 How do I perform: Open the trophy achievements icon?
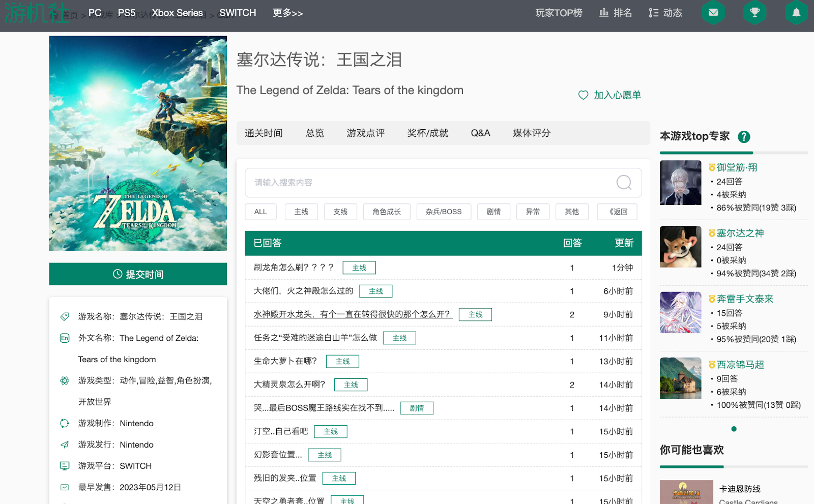pos(755,13)
